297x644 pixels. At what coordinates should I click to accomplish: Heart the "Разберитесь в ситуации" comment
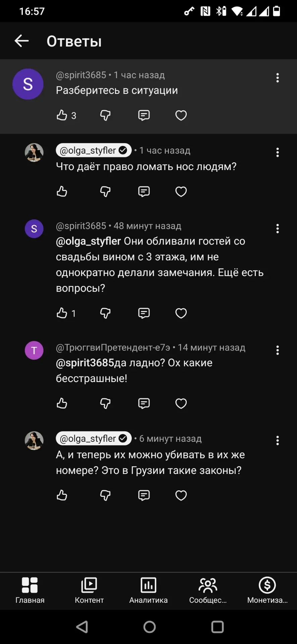181,115
